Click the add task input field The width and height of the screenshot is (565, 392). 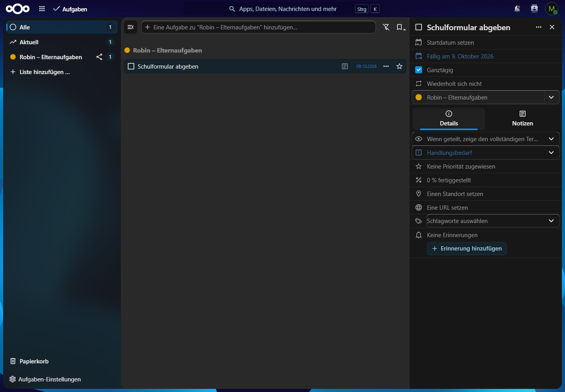(x=259, y=27)
